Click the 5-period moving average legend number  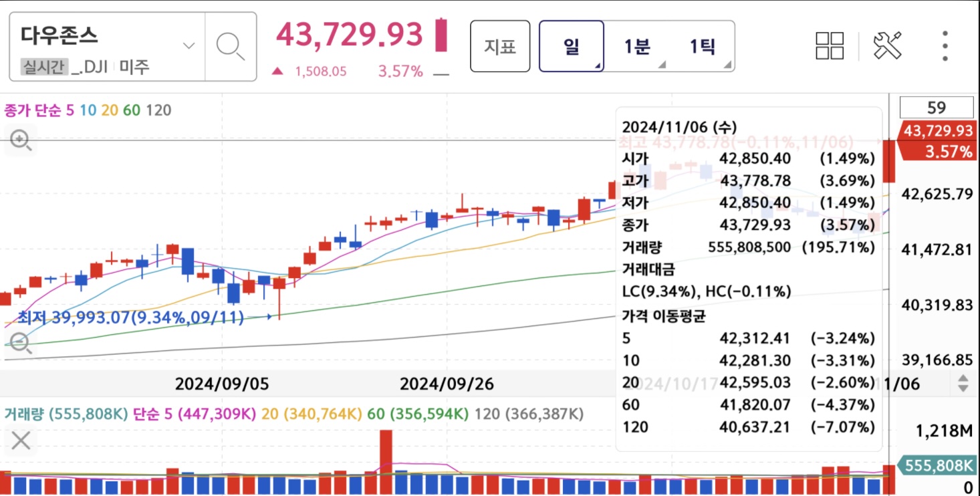point(70,110)
